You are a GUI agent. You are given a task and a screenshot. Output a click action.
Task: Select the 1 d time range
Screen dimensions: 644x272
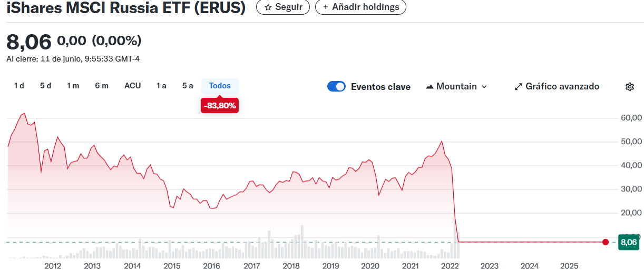tap(19, 86)
